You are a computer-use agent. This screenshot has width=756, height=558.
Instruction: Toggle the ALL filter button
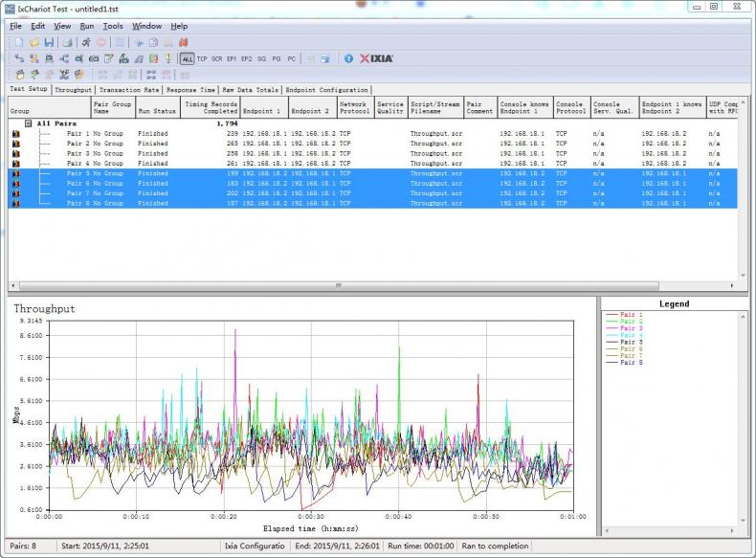pyautogui.click(x=187, y=58)
